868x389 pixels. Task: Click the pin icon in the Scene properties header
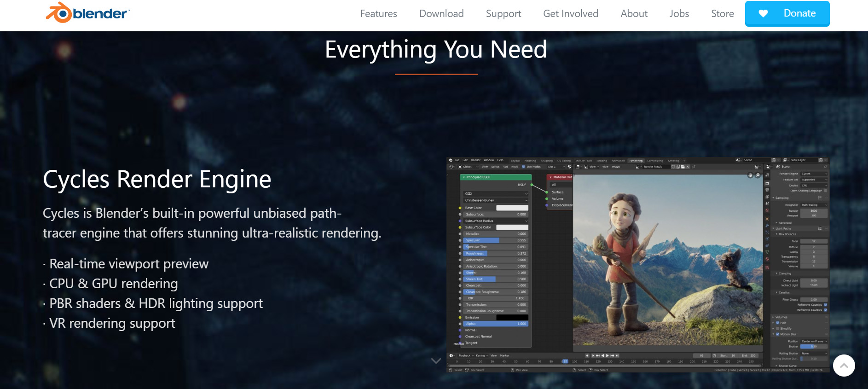[x=825, y=166]
